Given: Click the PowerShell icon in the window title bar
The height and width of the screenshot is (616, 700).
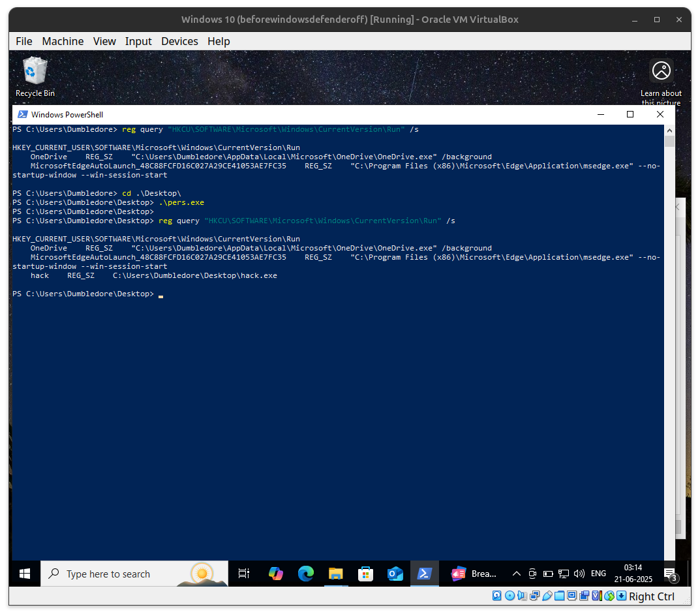Looking at the screenshot, I should pyautogui.click(x=23, y=114).
